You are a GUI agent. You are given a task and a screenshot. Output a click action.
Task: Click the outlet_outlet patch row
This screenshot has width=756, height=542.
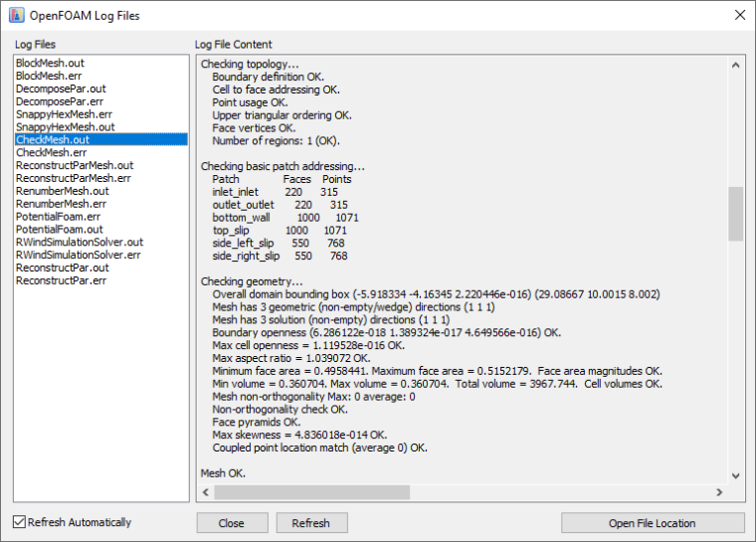click(x=280, y=205)
